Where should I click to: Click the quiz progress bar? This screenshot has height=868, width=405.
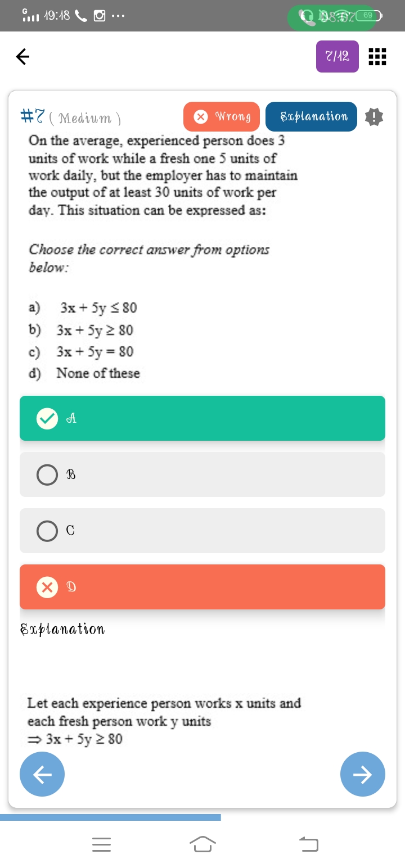point(110,817)
